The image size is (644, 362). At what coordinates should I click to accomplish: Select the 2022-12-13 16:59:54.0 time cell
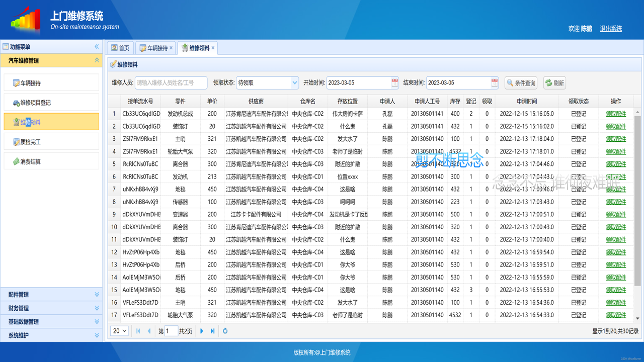point(527,252)
